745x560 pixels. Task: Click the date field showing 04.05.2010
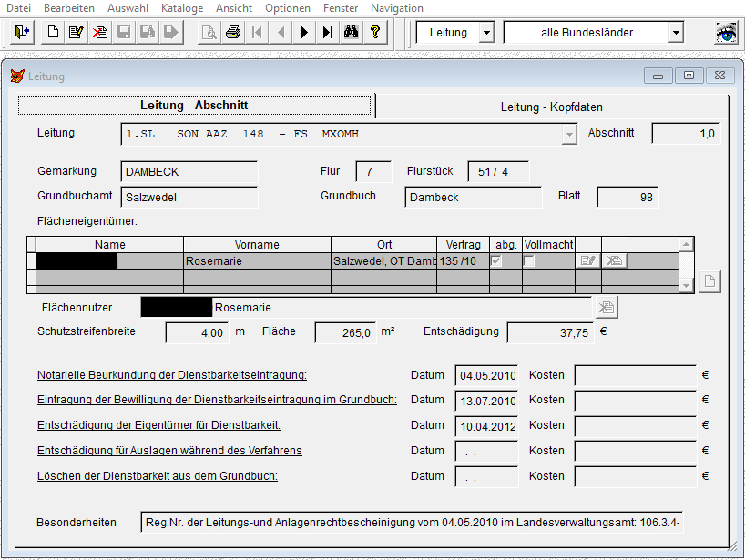[x=486, y=375]
